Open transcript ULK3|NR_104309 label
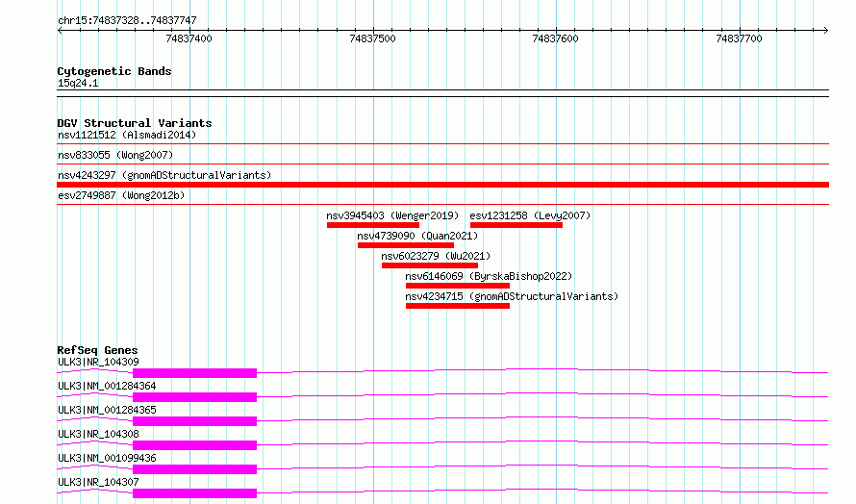The image size is (856, 504). pos(98,362)
